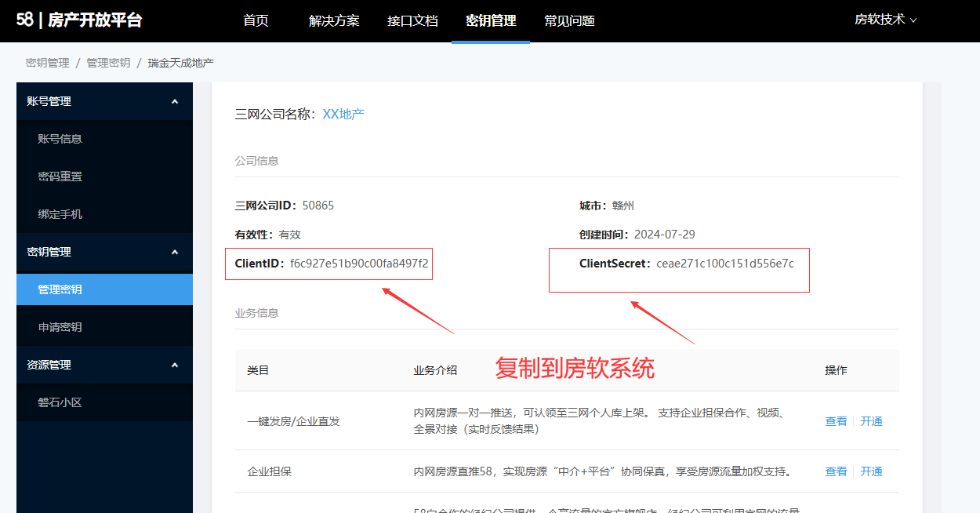Click the ClientID value f6c927e51b90c00fa8497f2
The image size is (980, 513).
[x=359, y=264]
